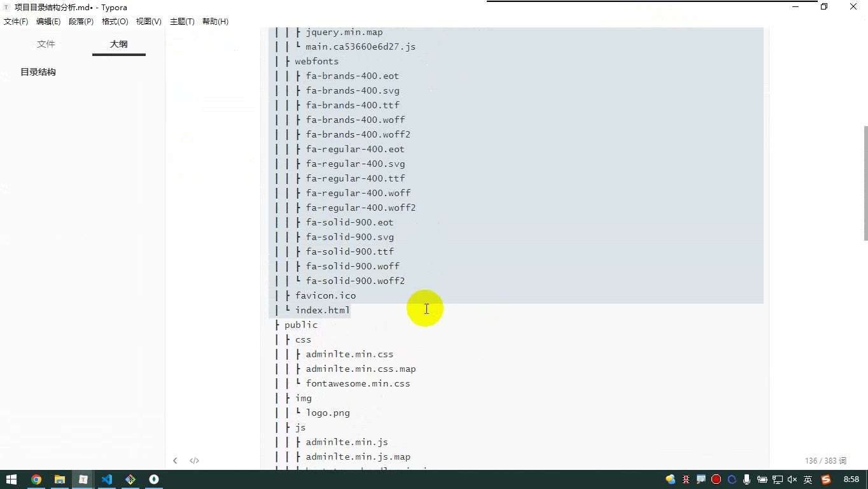Open the 格式(O) menu

[x=115, y=22]
